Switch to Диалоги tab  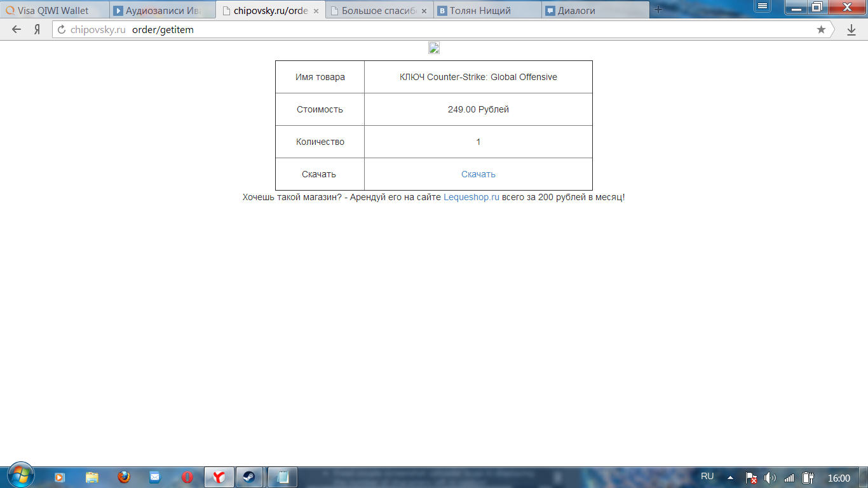tap(595, 10)
